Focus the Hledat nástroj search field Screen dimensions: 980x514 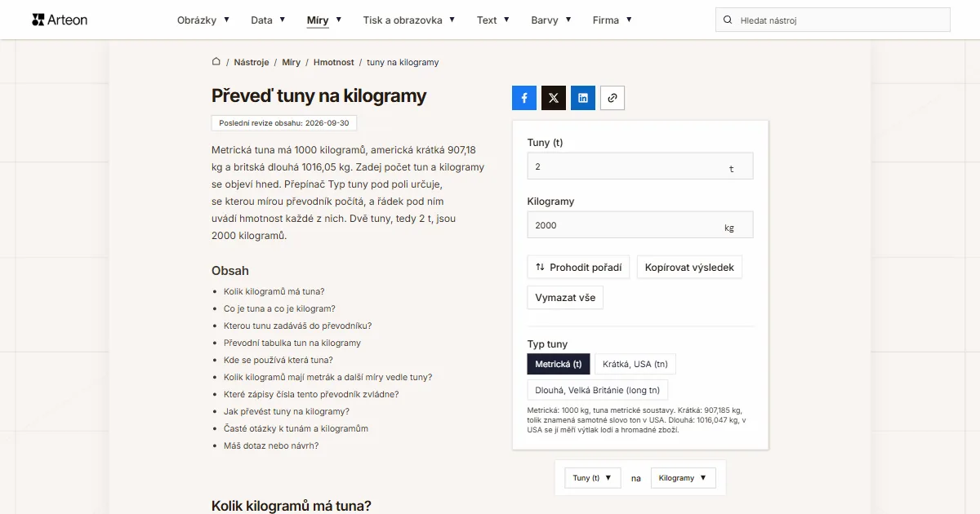833,20
